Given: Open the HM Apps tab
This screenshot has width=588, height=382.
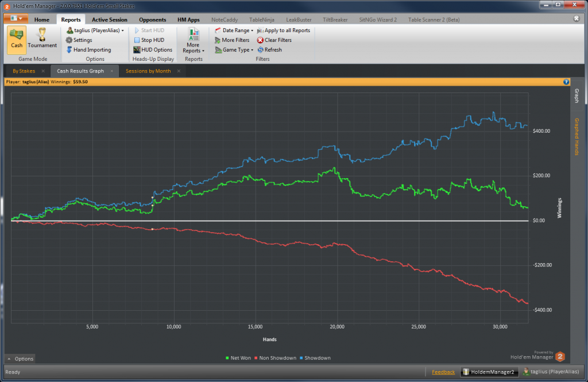Looking at the screenshot, I should tap(188, 20).
